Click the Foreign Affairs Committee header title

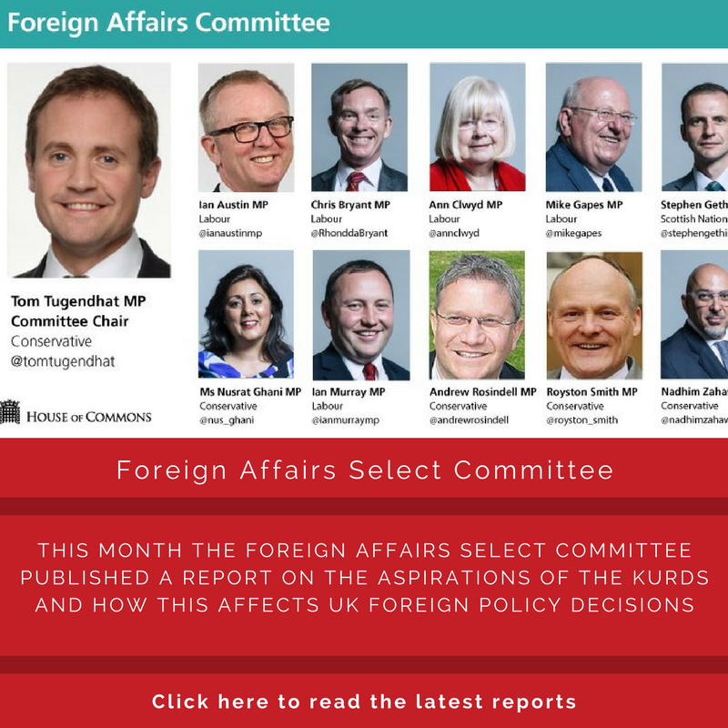(169, 22)
